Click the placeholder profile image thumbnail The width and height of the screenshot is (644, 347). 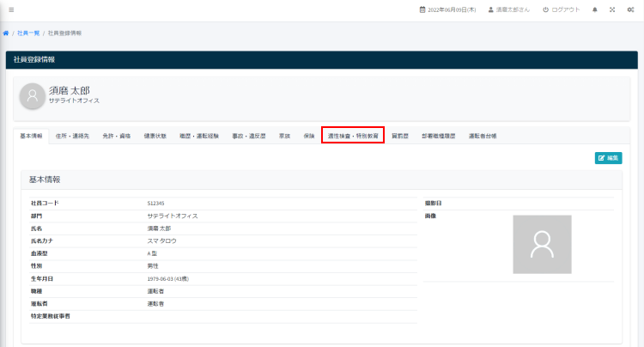542,244
